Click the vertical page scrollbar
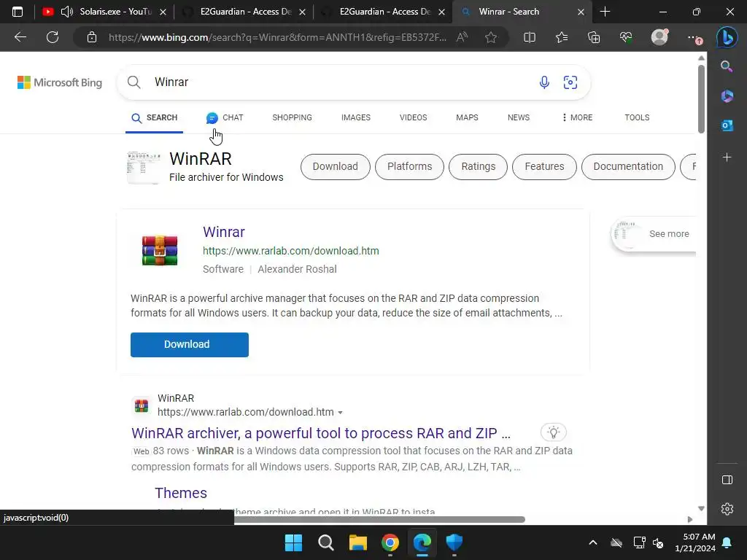Screen dimensions: 747x560 701,99
